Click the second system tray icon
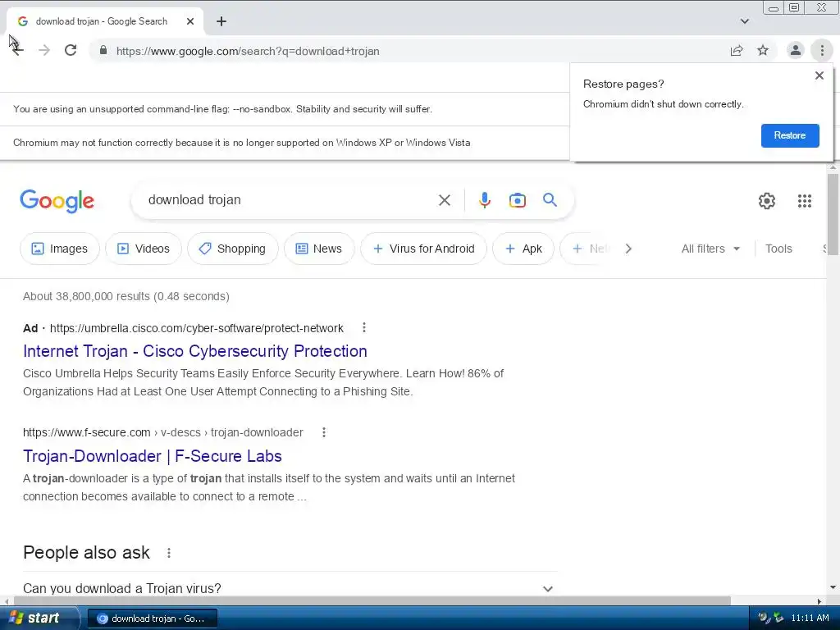This screenshot has width=840, height=630. (x=778, y=618)
